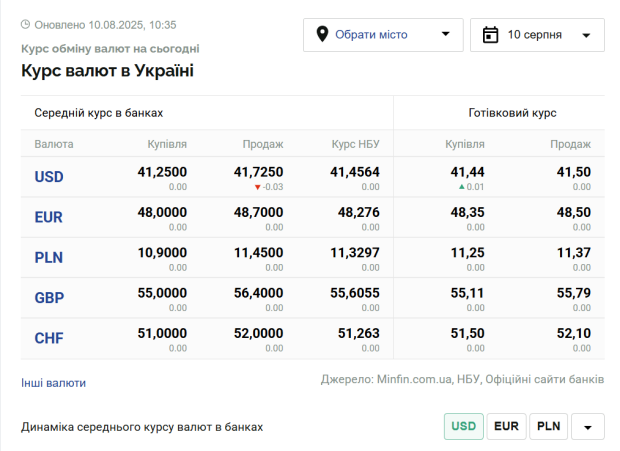Open the PLN currency row link
This screenshot has height=451, width=620.
tap(49, 257)
